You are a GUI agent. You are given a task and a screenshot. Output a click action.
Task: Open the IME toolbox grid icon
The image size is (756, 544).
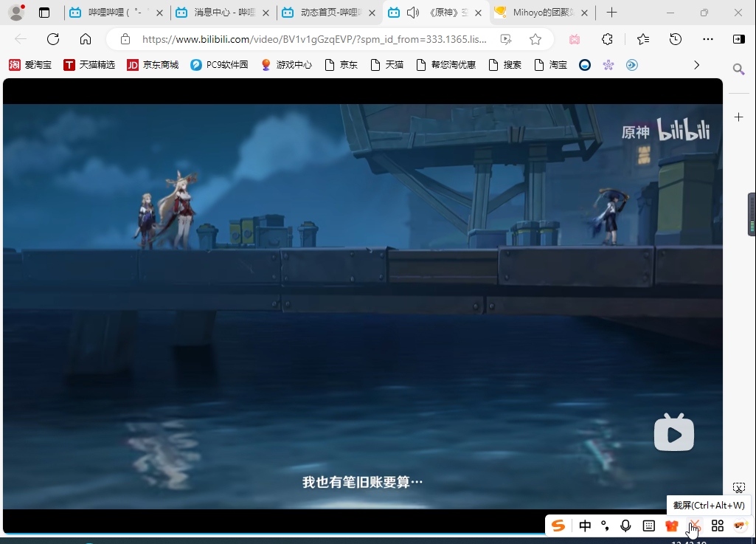pyautogui.click(x=718, y=526)
